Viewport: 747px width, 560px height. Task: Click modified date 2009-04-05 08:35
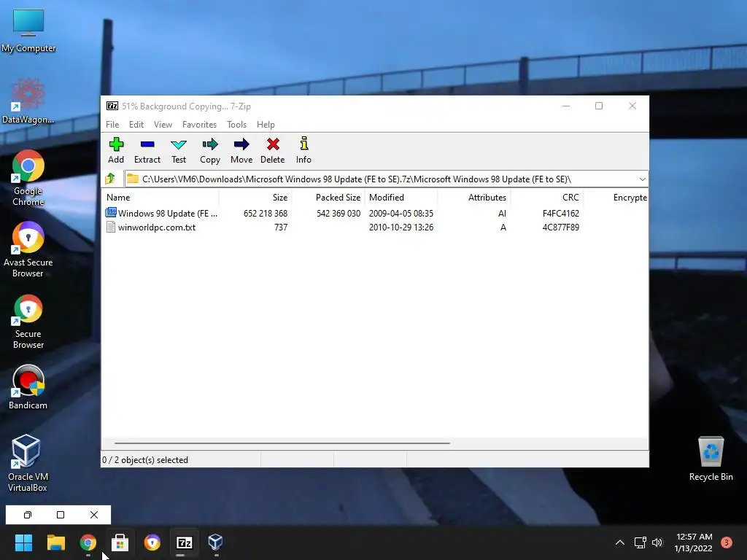pyautogui.click(x=401, y=214)
